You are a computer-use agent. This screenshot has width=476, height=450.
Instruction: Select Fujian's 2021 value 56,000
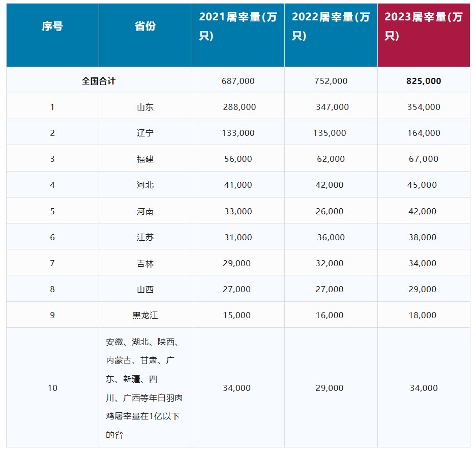pos(238,159)
